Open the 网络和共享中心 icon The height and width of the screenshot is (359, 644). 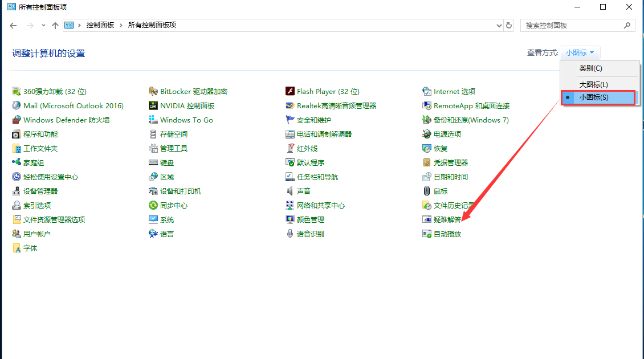[290, 205]
